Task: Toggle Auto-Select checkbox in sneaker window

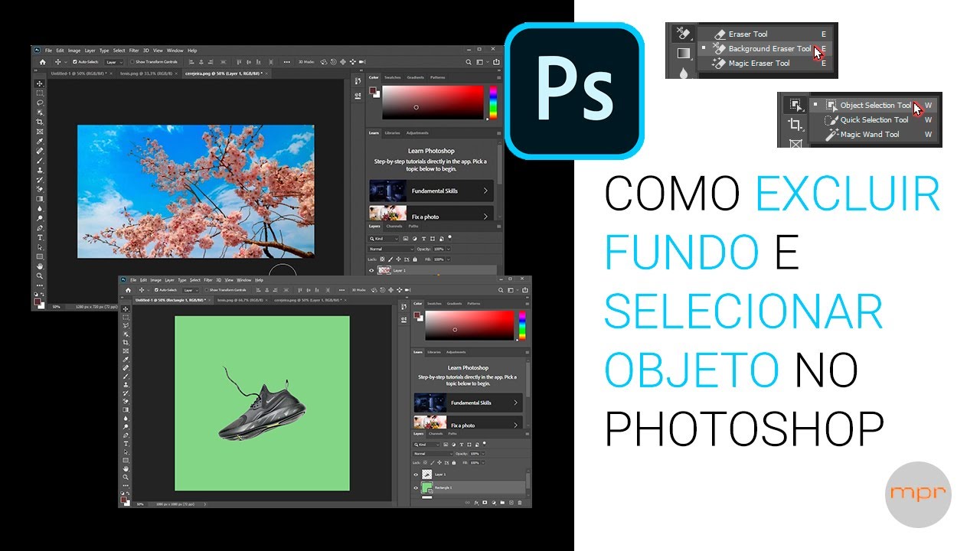Action: point(156,290)
